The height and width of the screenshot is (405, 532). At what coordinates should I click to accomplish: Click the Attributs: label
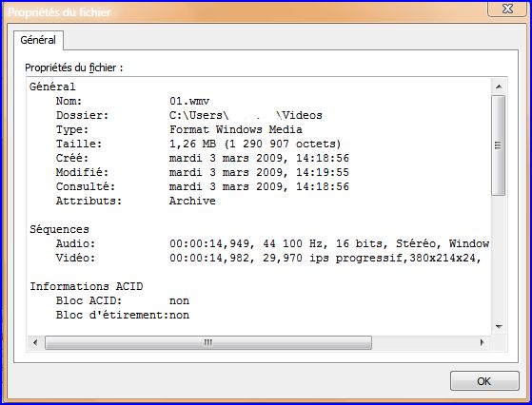point(89,201)
